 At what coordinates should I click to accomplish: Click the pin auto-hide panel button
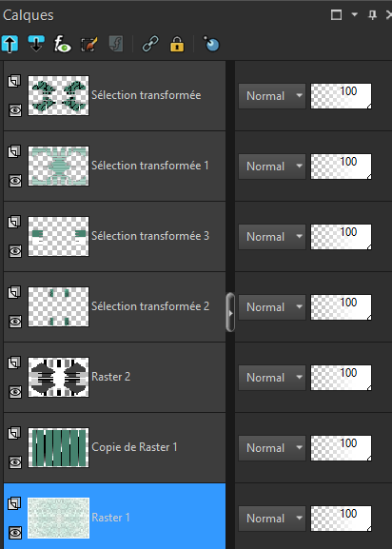(x=372, y=14)
